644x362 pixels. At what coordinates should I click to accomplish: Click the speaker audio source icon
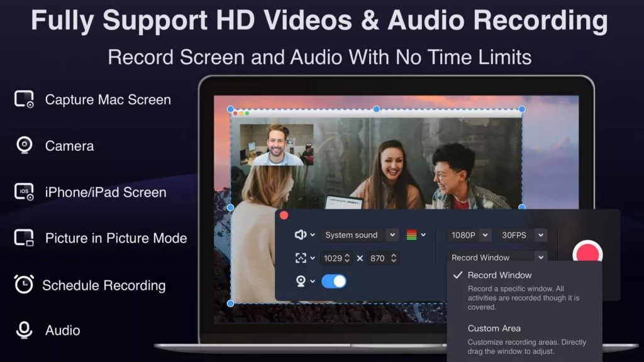point(301,235)
